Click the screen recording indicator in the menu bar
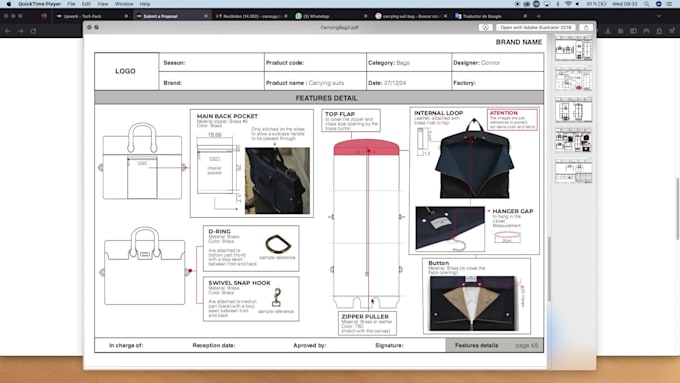The image size is (680, 383). pos(517,4)
